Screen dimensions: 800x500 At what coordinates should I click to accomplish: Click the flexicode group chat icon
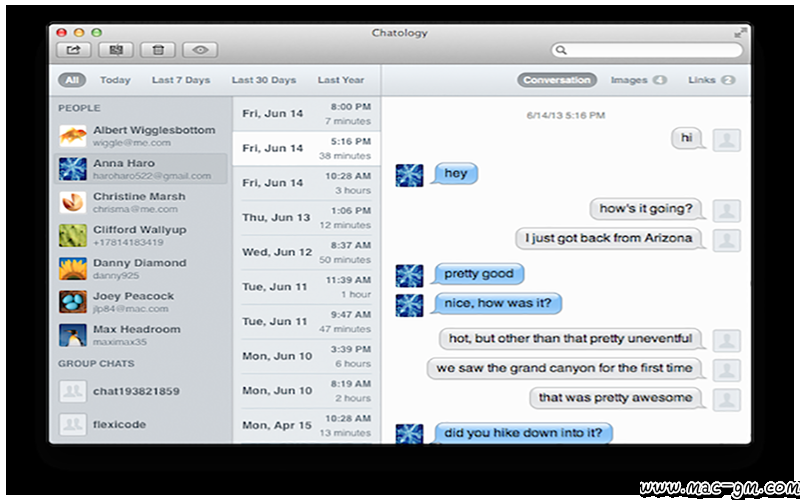[72, 424]
